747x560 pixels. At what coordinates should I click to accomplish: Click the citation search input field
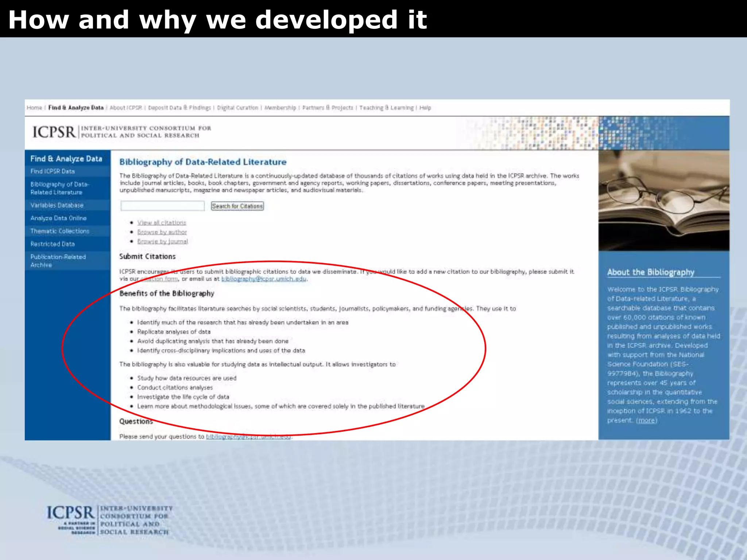(x=162, y=206)
